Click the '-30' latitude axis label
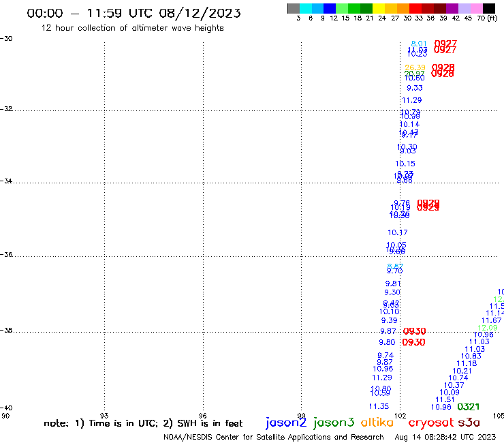The width and height of the screenshot is (504, 443). [x=6, y=39]
